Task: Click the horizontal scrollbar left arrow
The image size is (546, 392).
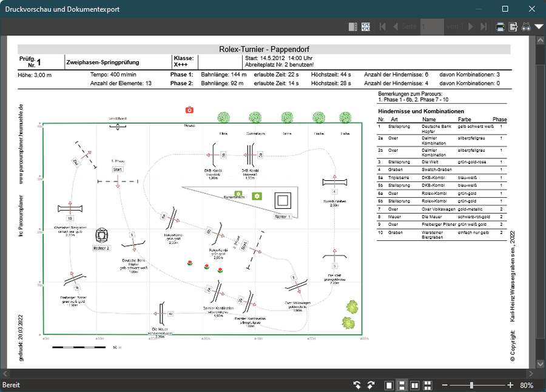Action: point(4,374)
